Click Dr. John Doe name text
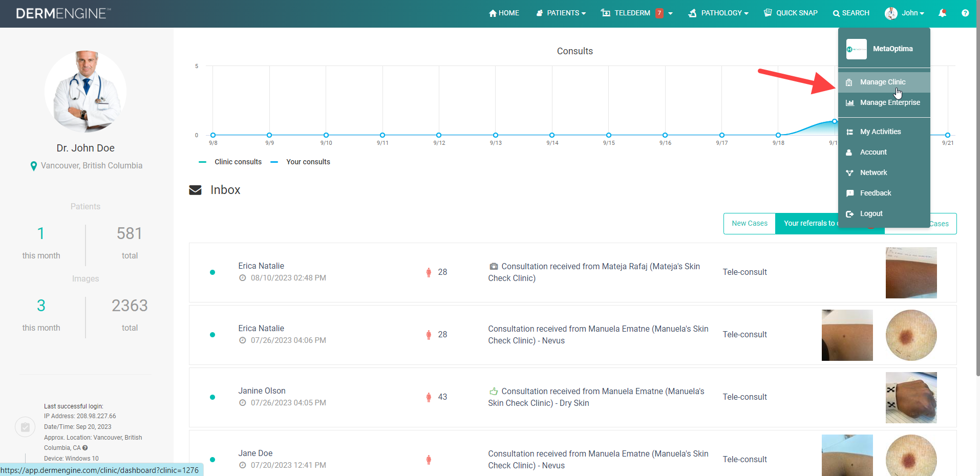Viewport: 980px width, 476px height. point(86,148)
